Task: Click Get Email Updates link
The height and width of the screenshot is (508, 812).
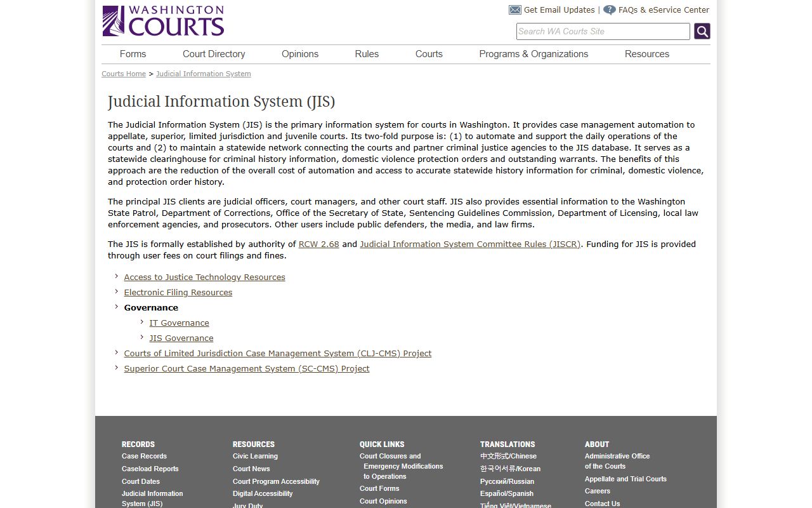Action: [560, 10]
